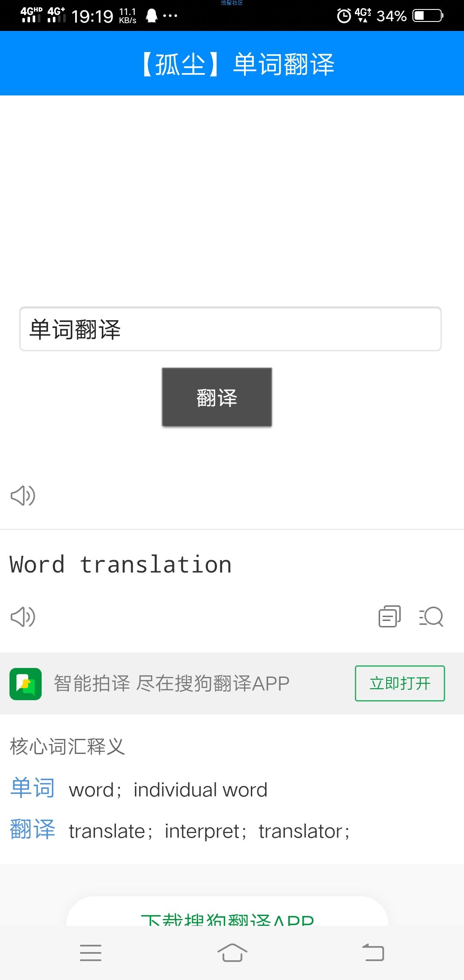This screenshot has width=464, height=980.
Task: Open detailed lookup search icon
Action: [x=431, y=617]
